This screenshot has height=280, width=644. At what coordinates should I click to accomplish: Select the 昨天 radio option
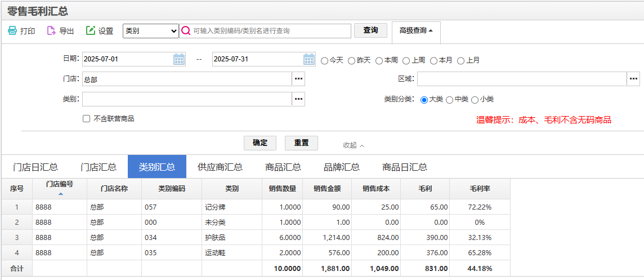click(352, 61)
